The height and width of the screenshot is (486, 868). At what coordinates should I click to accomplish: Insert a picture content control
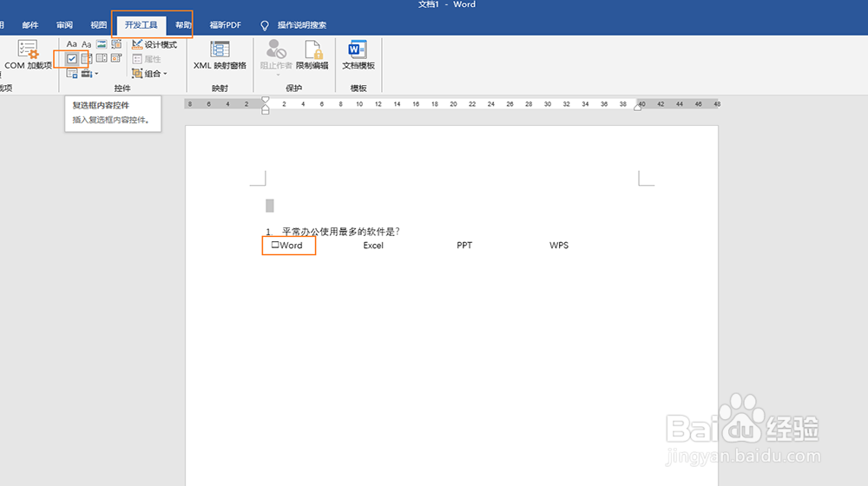(102, 43)
